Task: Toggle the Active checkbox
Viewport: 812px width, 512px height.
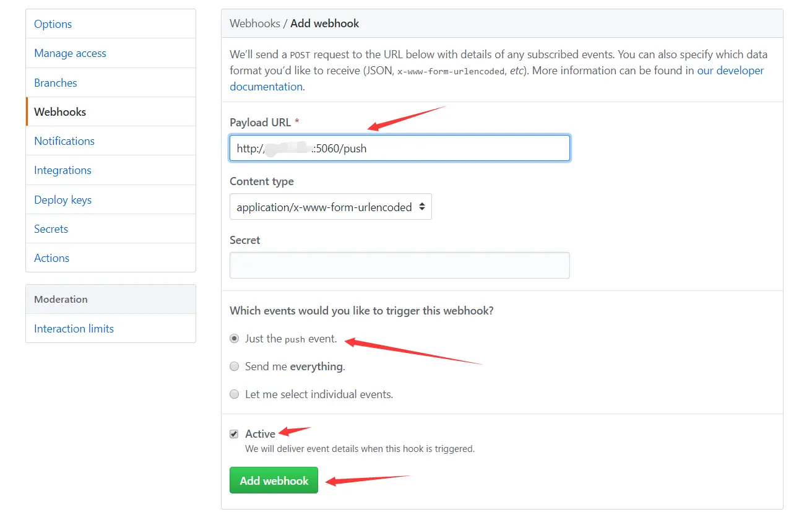Action: [x=234, y=434]
